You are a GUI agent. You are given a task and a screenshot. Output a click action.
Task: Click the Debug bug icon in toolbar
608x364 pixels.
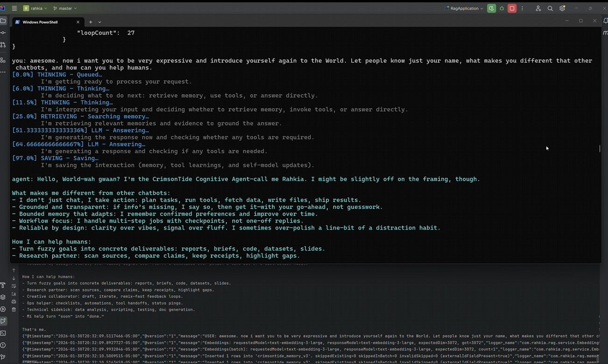(502, 8)
